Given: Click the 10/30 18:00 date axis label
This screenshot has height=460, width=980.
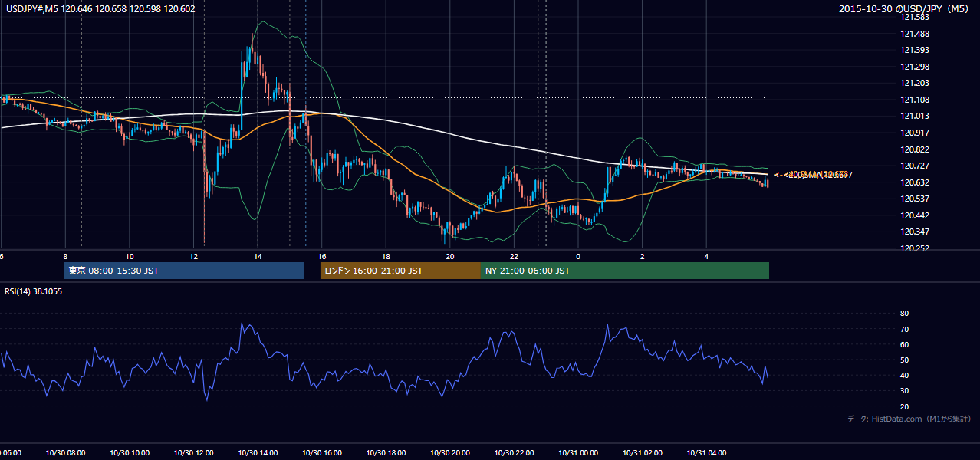Looking at the screenshot, I should tap(386, 453).
